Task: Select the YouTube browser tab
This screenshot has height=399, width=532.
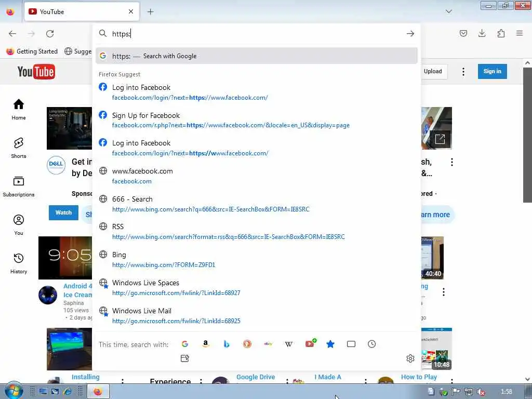Action: tap(82, 11)
